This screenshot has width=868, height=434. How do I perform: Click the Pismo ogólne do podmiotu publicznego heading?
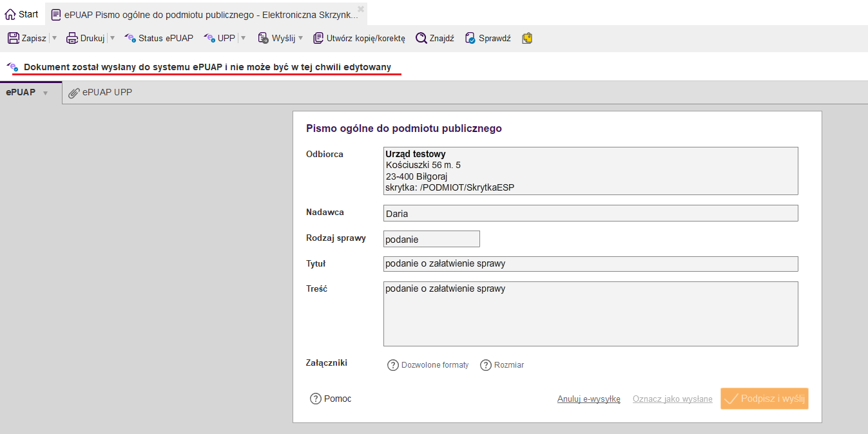click(x=403, y=128)
